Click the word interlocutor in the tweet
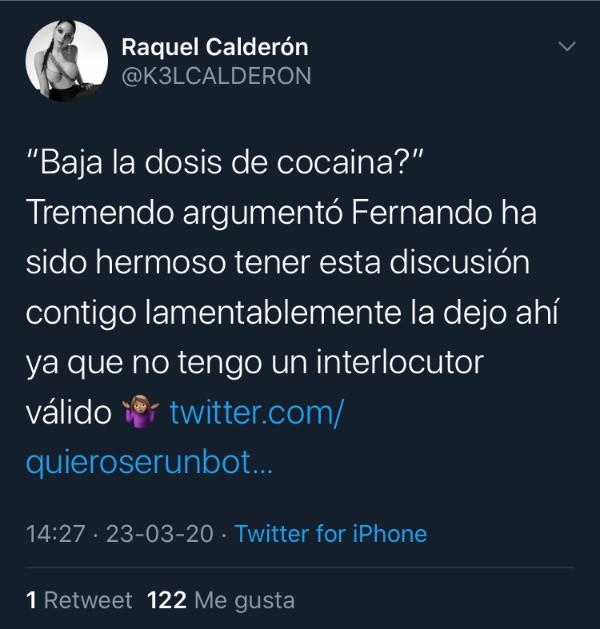This screenshot has height=629, width=600. [400, 362]
